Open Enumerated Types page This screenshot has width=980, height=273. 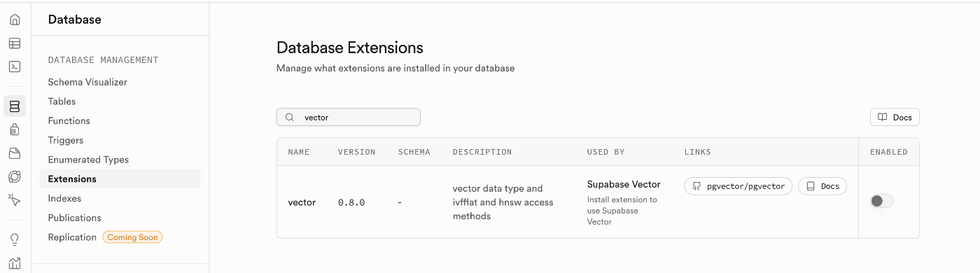click(x=88, y=160)
